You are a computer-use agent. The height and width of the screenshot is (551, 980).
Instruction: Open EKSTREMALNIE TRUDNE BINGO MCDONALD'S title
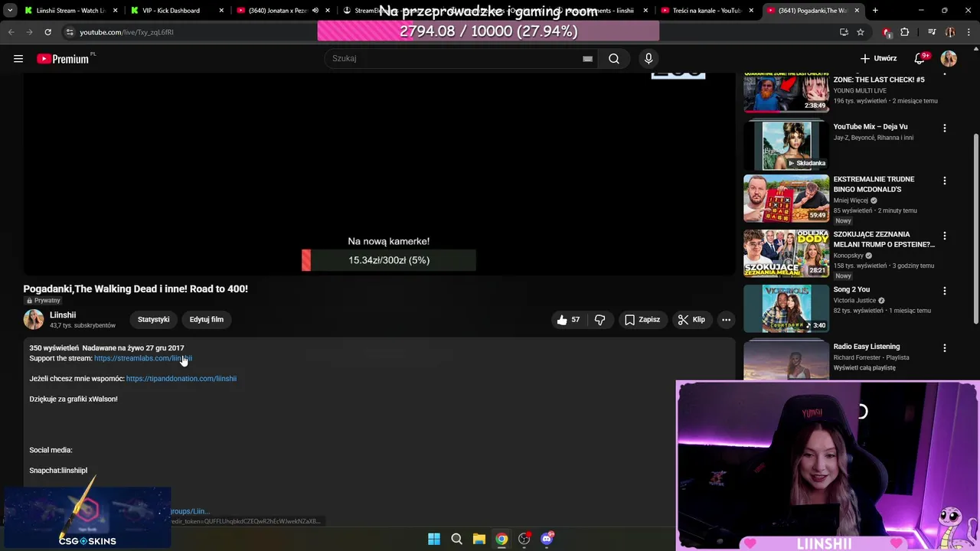(x=874, y=184)
